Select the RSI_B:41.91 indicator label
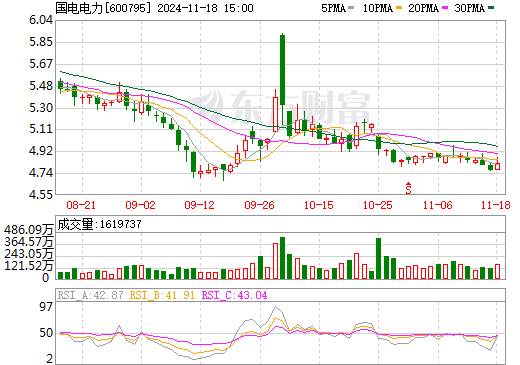The image size is (520, 365). [x=162, y=295]
